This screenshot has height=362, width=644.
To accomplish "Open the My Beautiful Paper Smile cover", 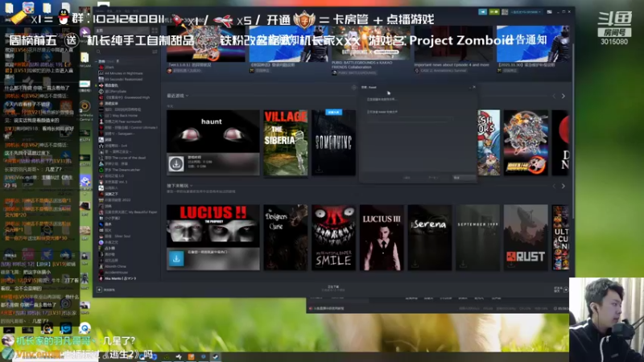I will (x=333, y=237).
